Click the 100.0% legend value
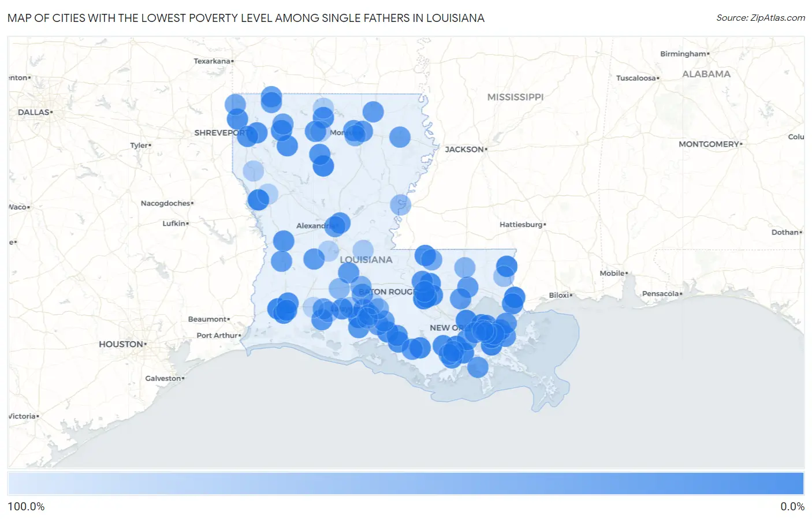This screenshot has height=519, width=812. pos(26,507)
